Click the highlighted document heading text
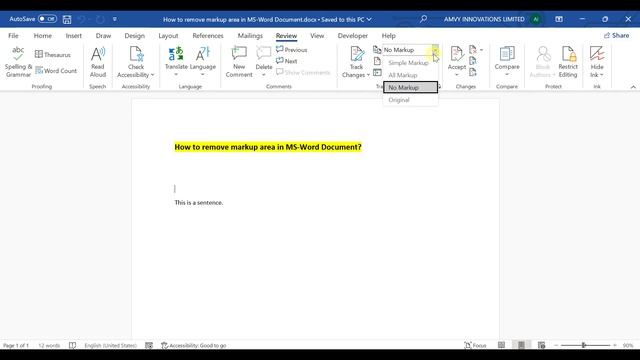The height and width of the screenshot is (360, 640). point(268,147)
